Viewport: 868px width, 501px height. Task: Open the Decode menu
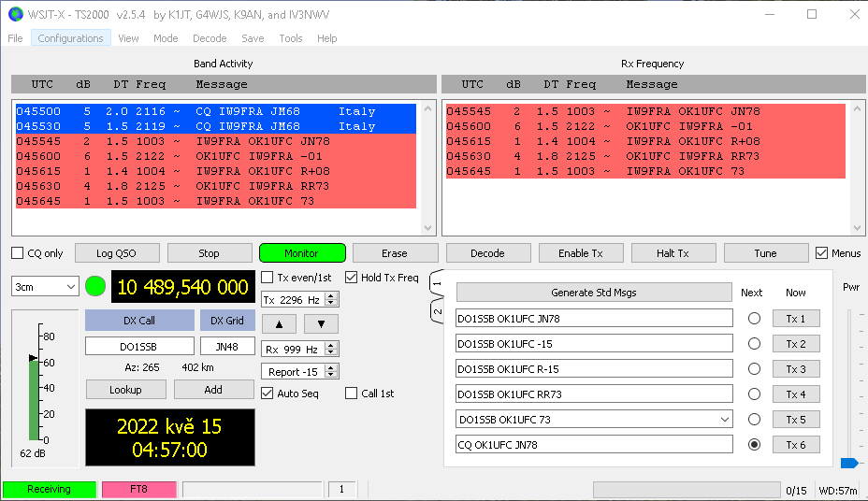210,38
